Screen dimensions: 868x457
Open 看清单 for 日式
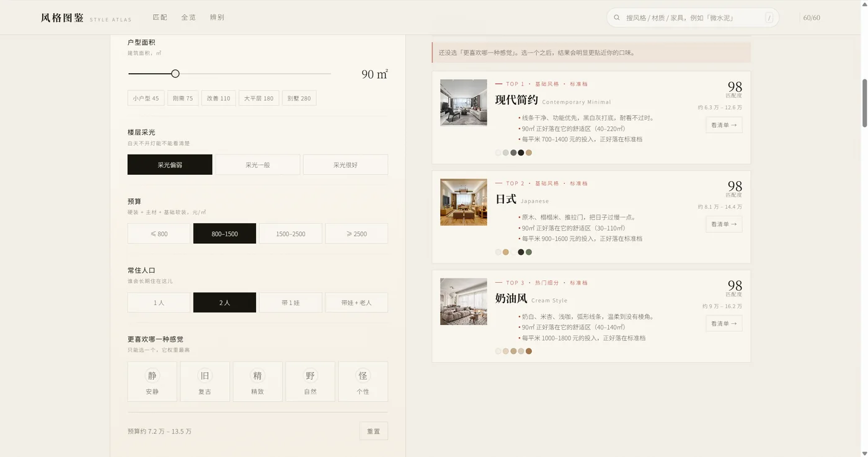[x=724, y=224]
